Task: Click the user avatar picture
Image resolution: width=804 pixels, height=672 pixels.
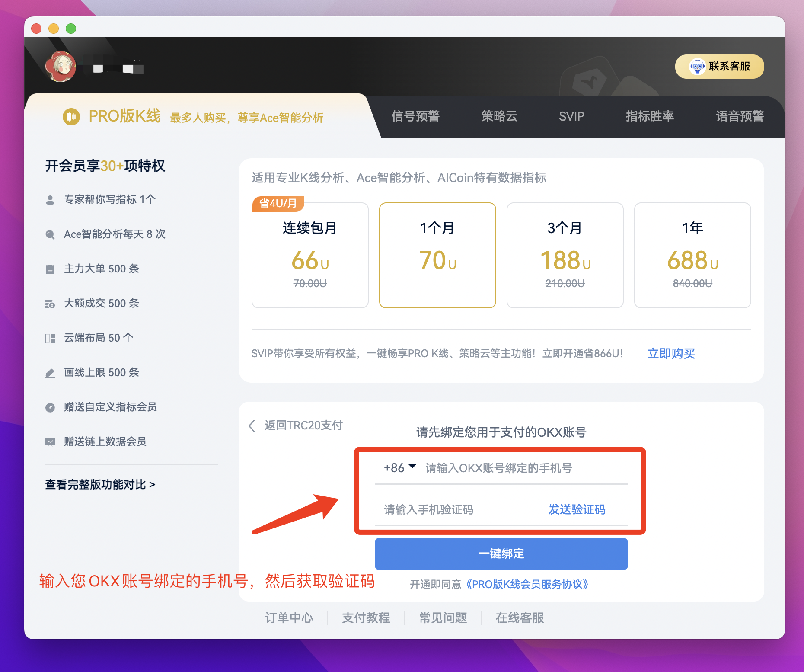Action: click(61, 67)
